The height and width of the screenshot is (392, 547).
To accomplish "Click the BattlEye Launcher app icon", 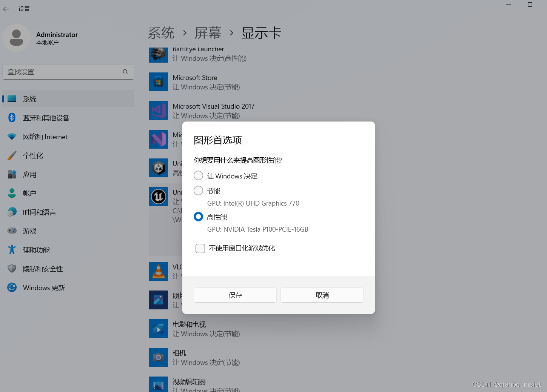I will (159, 55).
